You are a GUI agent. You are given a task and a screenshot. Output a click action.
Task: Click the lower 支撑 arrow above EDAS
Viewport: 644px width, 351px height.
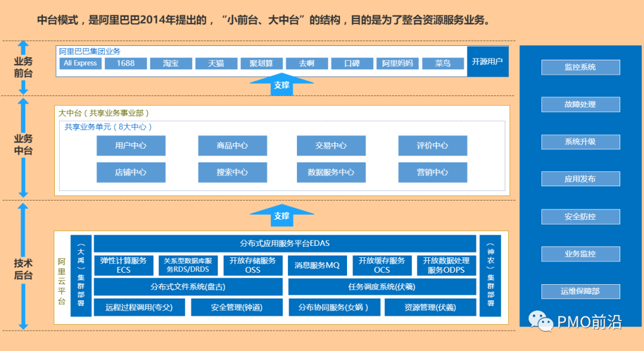point(281,215)
